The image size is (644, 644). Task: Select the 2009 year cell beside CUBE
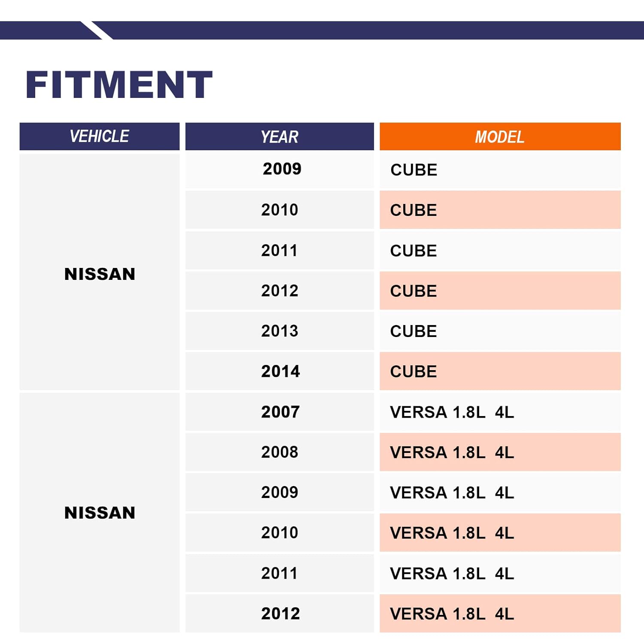click(282, 169)
